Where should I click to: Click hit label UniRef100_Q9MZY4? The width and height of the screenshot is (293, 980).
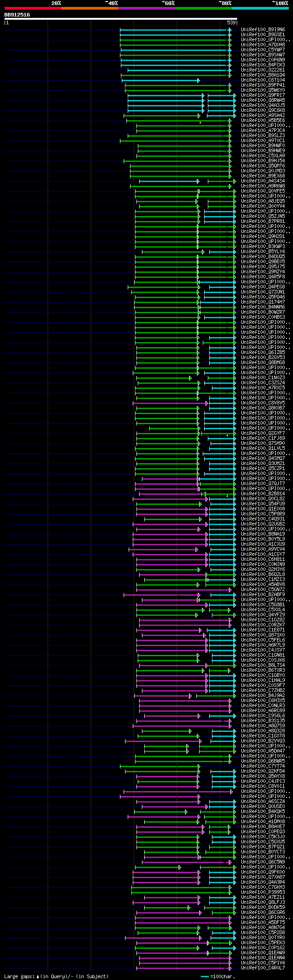pyautogui.click(x=263, y=271)
